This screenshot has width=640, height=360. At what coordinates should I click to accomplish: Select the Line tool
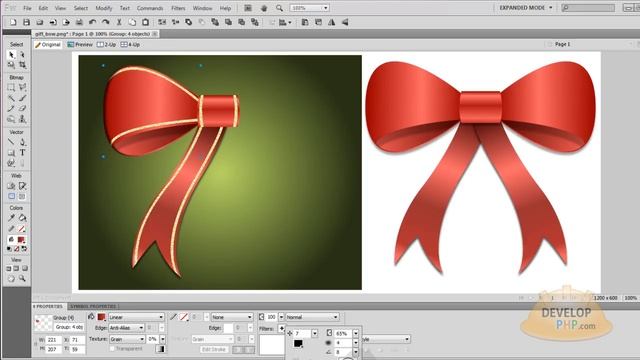(x=11, y=142)
